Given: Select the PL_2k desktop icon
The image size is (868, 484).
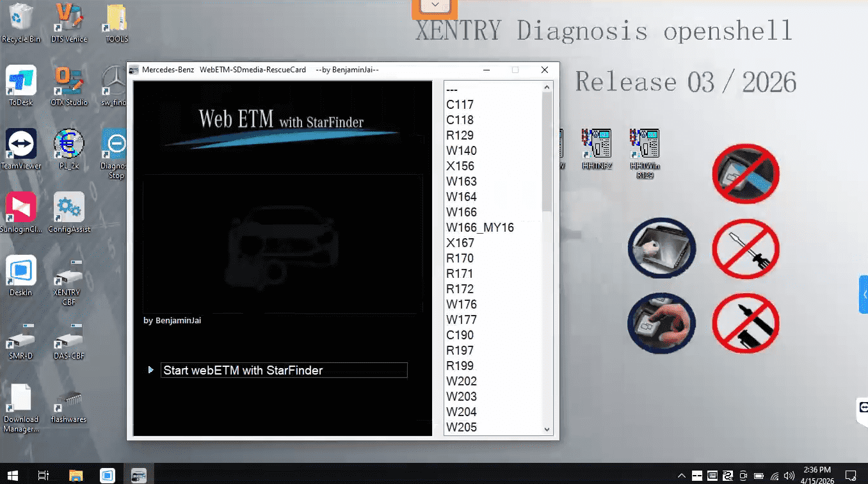Looking at the screenshot, I should click(68, 149).
